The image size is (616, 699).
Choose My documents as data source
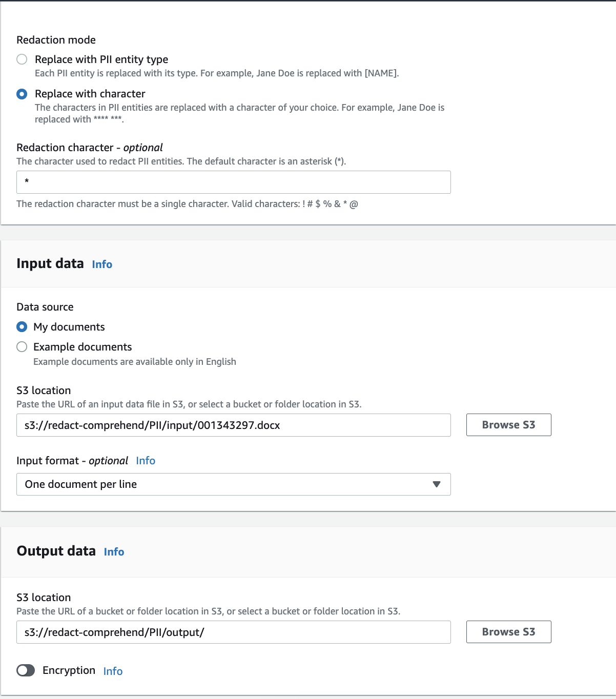click(22, 326)
